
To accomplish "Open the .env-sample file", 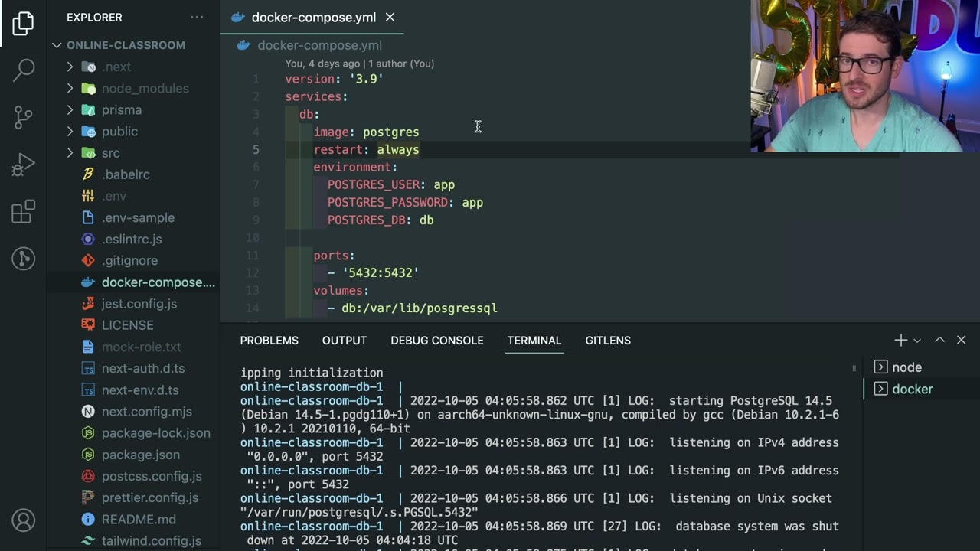I will pos(138,217).
